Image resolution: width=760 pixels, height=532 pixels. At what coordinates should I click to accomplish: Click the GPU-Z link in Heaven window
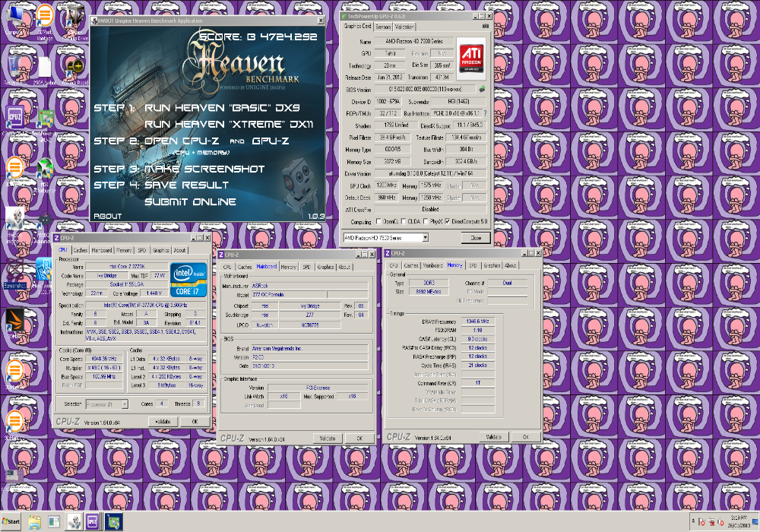coord(271,141)
